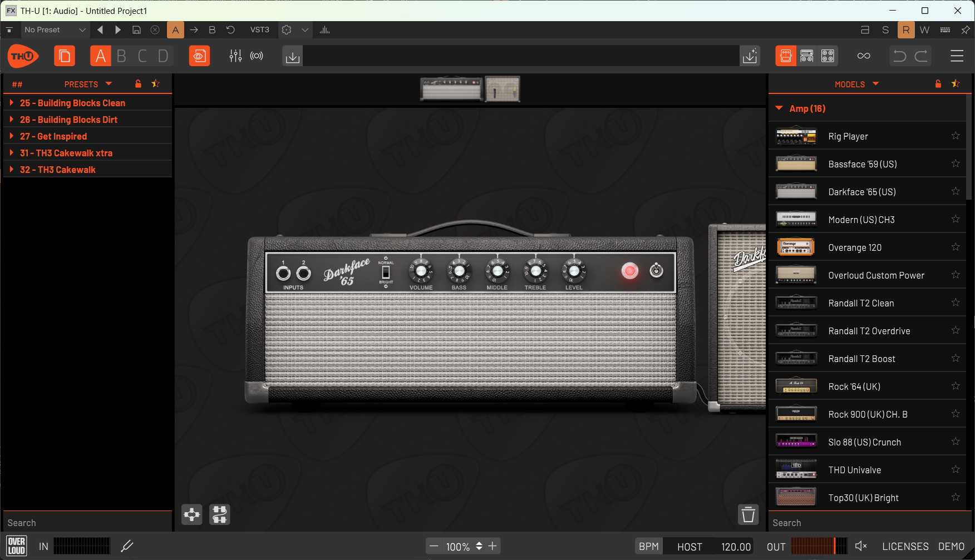The image size is (975, 560).
Task: Click the previous preset arrow in host toolbar
Action: click(x=100, y=30)
